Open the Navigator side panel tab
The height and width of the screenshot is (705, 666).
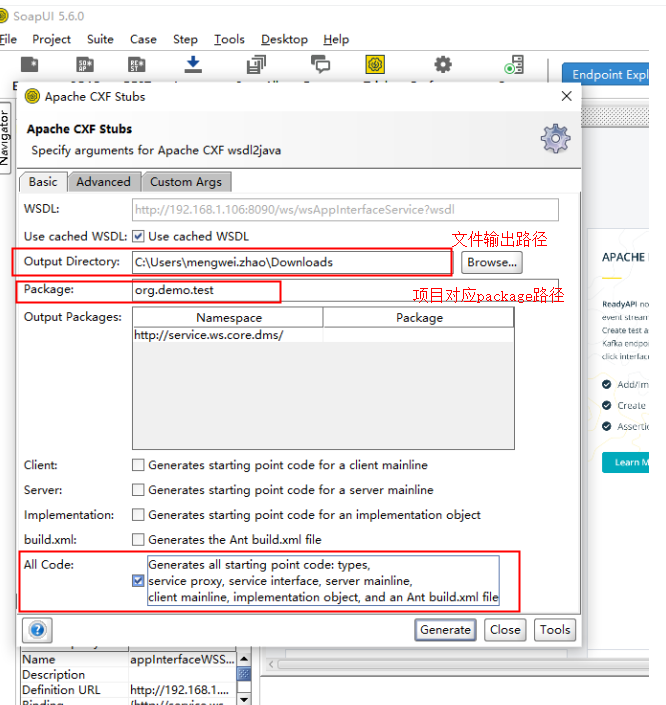(x=5, y=138)
